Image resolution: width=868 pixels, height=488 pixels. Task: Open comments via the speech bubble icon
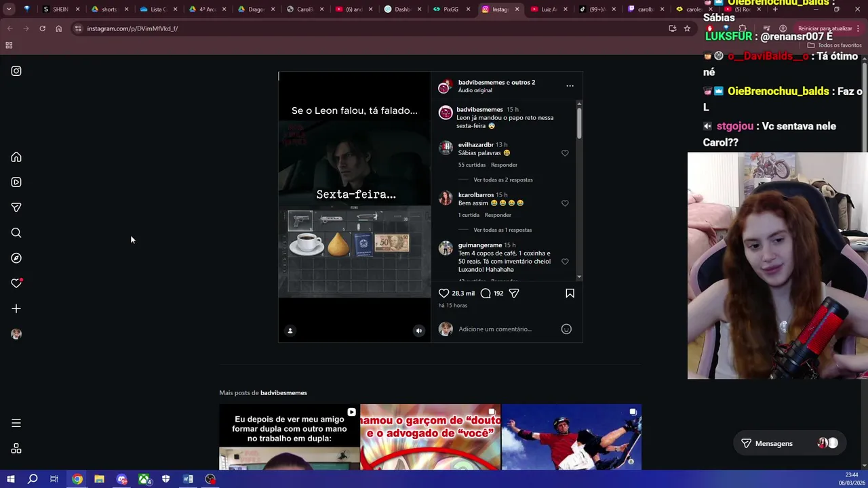tap(486, 293)
